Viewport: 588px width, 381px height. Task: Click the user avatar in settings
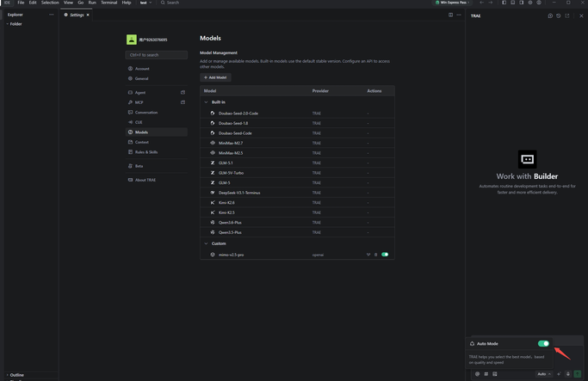pos(131,40)
